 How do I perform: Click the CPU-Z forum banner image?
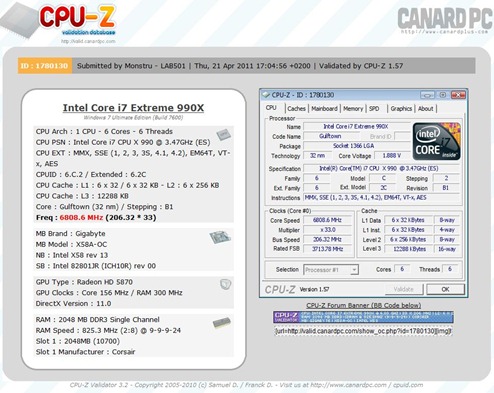point(363,317)
